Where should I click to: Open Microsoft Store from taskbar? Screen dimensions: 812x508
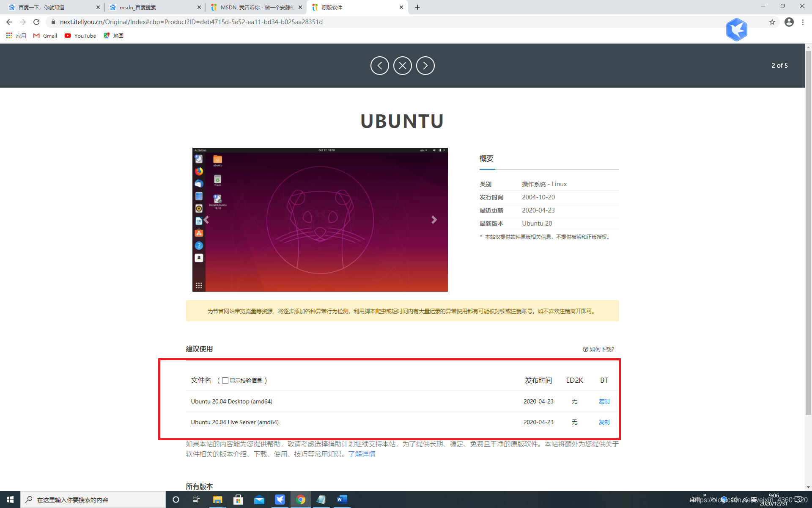[238, 500]
